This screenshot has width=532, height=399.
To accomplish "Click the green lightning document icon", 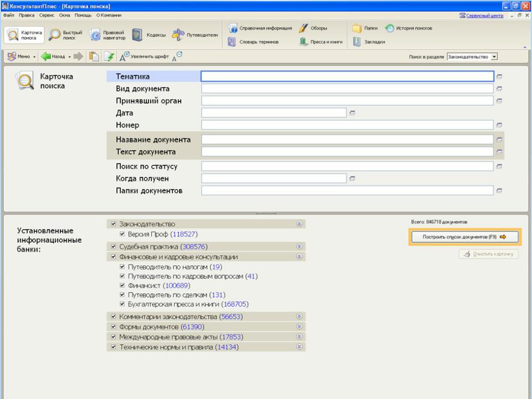I will tap(109, 57).
